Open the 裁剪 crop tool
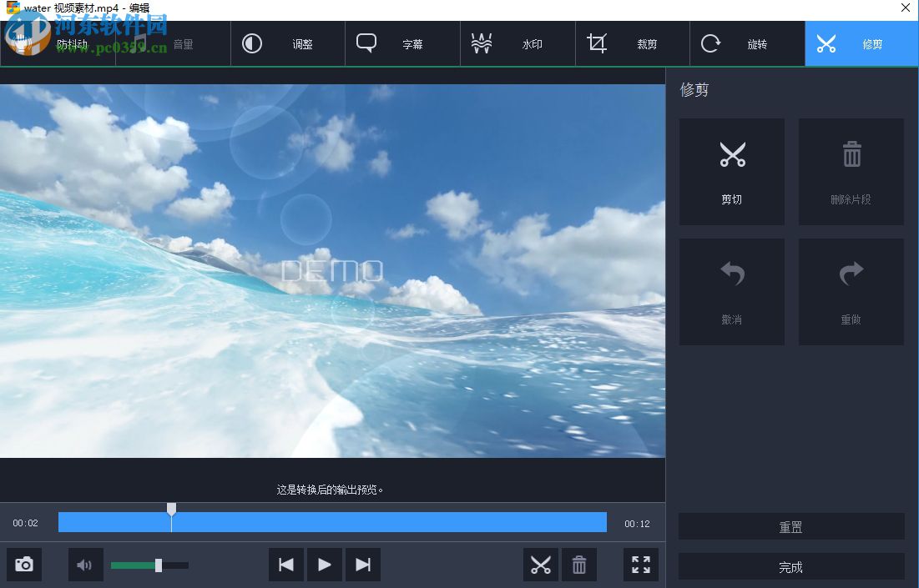Image resolution: width=919 pixels, height=588 pixels. [x=632, y=43]
